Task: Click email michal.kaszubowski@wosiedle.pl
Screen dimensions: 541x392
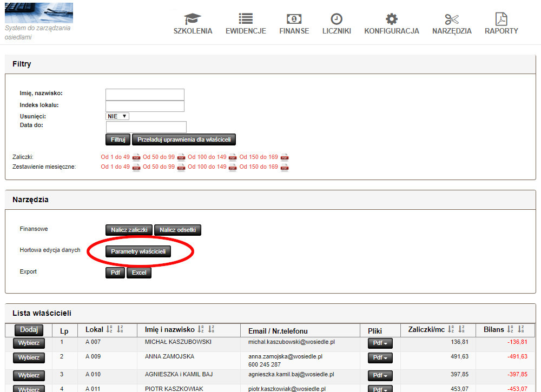Action: point(292,342)
